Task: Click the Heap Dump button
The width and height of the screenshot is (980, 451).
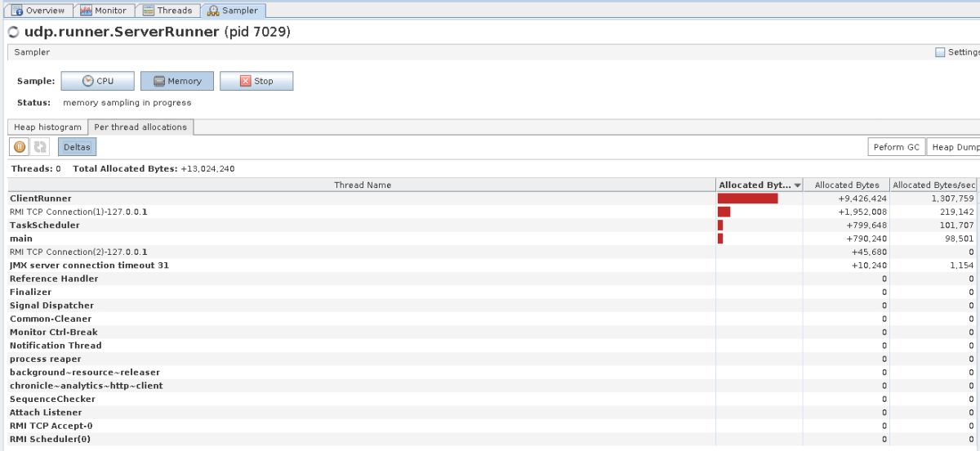Action: [x=954, y=147]
